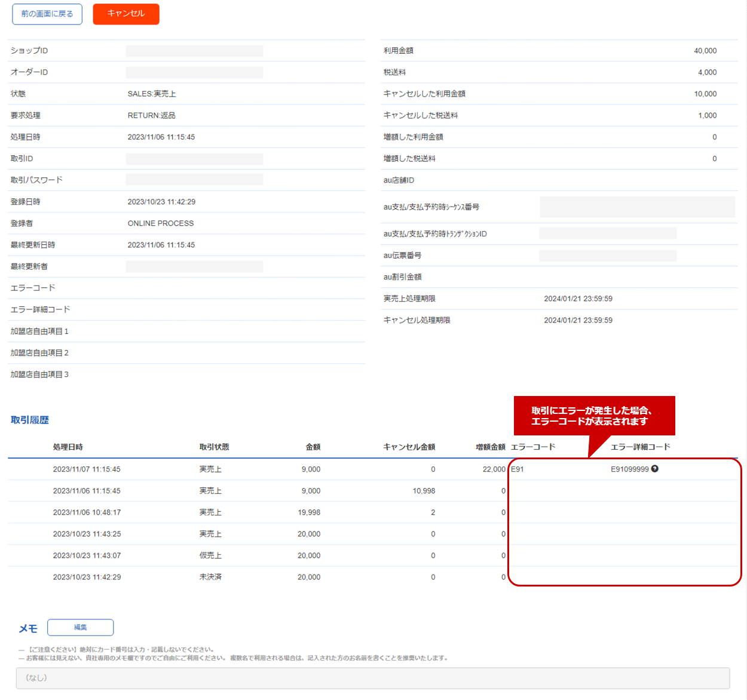This screenshot has width=747, height=700.
Task: Click the 前の画面に戻る button
Action: pyautogui.click(x=47, y=14)
